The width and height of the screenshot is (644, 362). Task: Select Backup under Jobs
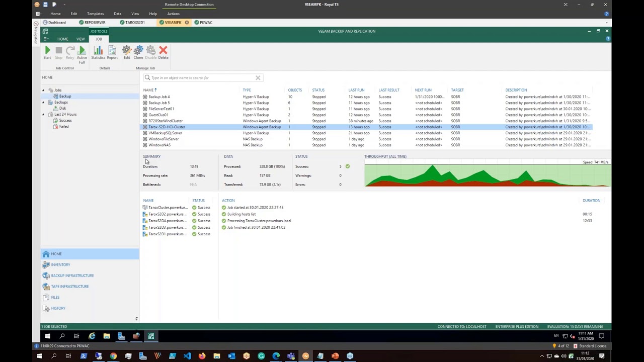click(65, 96)
